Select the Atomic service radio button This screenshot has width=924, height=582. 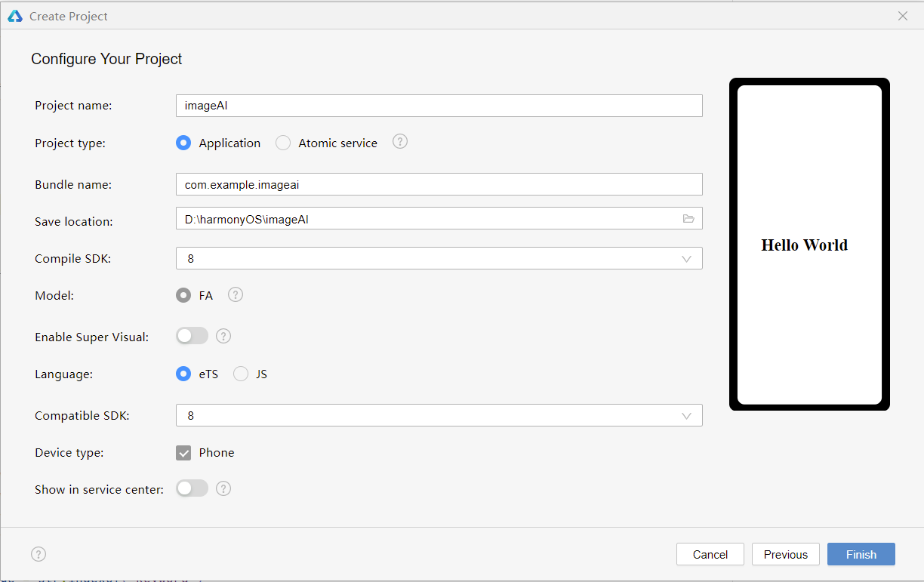(x=283, y=143)
